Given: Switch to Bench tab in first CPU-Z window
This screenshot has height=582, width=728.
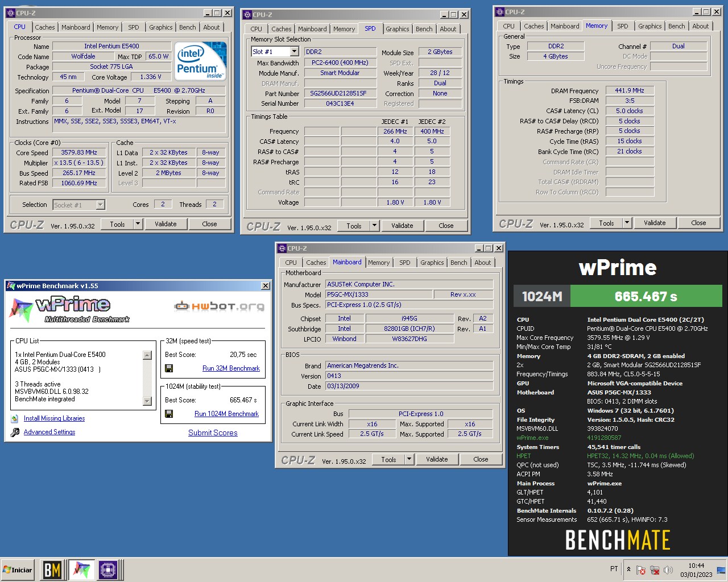Looking at the screenshot, I should pyautogui.click(x=188, y=27).
